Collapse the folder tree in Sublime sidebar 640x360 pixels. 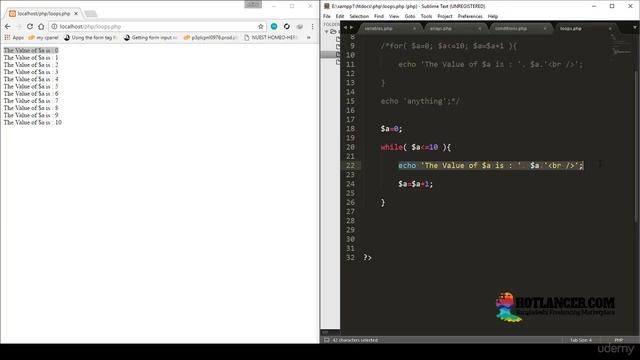(x=327, y=32)
